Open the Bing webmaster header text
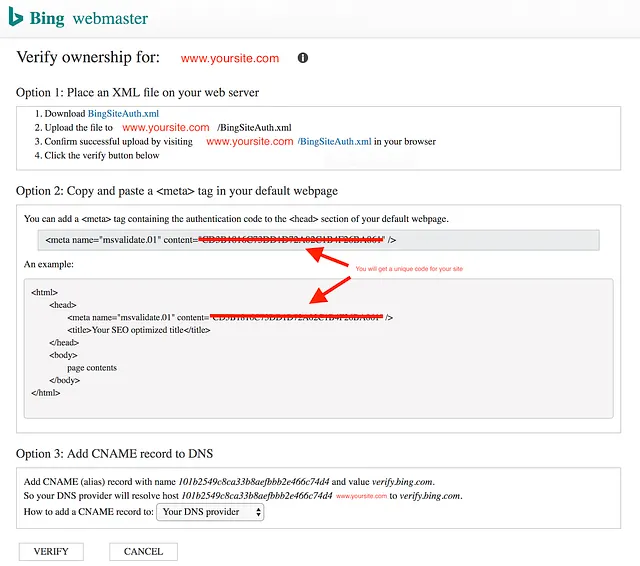640x566 pixels. tap(89, 18)
